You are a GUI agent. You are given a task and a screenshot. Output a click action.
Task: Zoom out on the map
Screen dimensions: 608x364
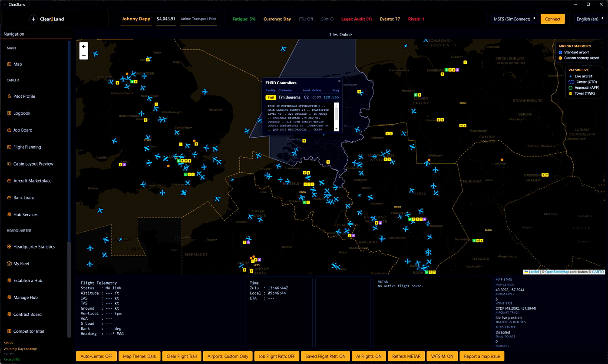pos(84,55)
